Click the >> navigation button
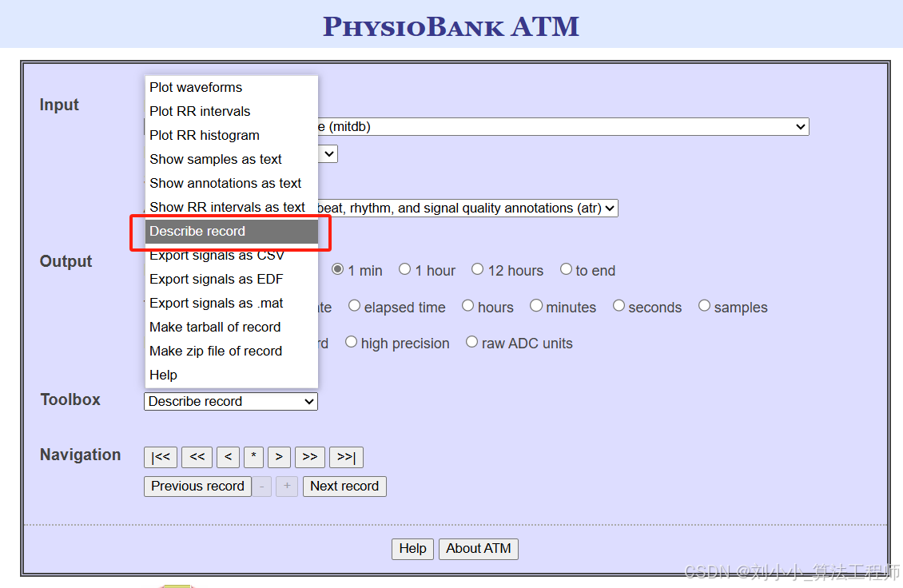The width and height of the screenshot is (903, 588). click(x=310, y=457)
